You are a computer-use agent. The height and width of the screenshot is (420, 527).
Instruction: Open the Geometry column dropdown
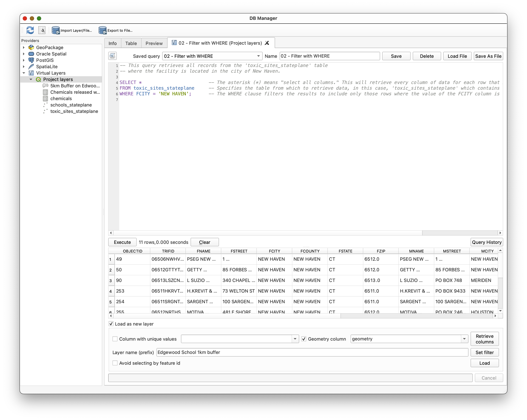click(464, 339)
